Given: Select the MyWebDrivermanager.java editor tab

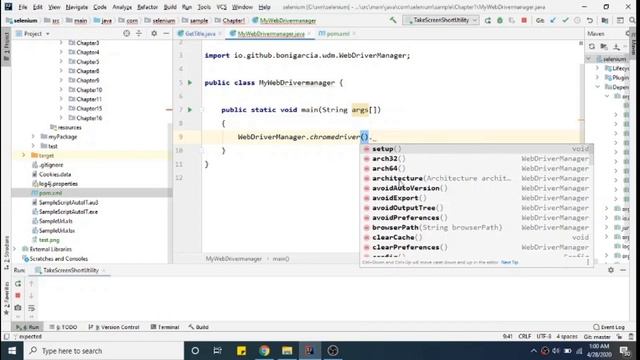Looking at the screenshot, I should [271, 34].
